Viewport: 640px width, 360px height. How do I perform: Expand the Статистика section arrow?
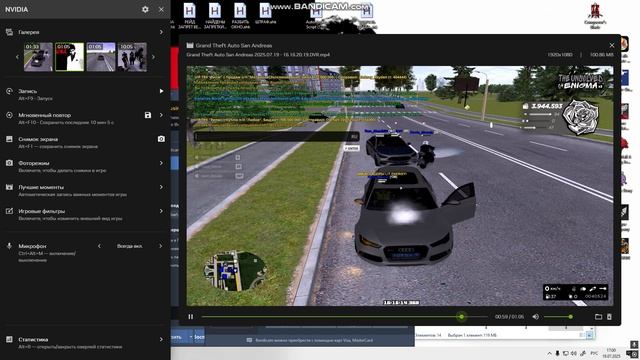click(161, 339)
